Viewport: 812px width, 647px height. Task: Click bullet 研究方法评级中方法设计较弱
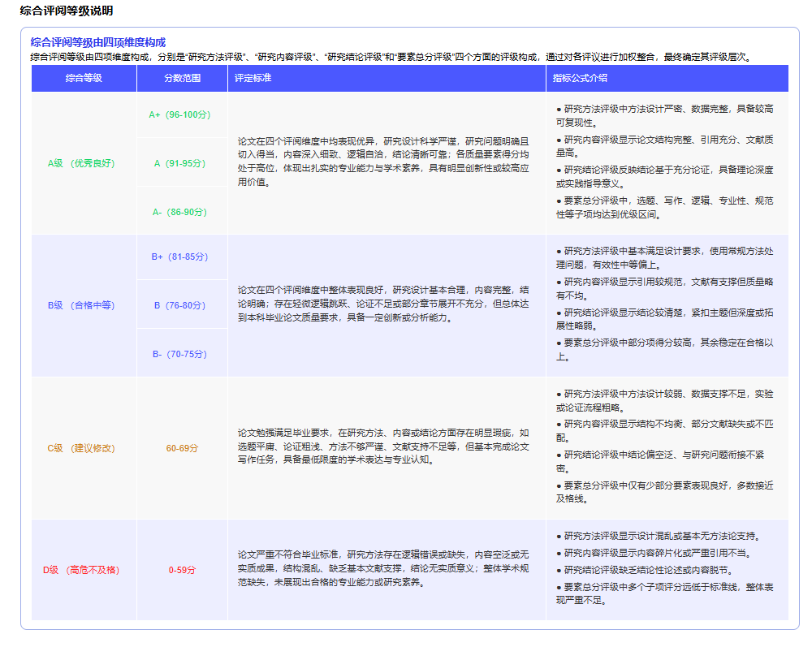tap(665, 401)
